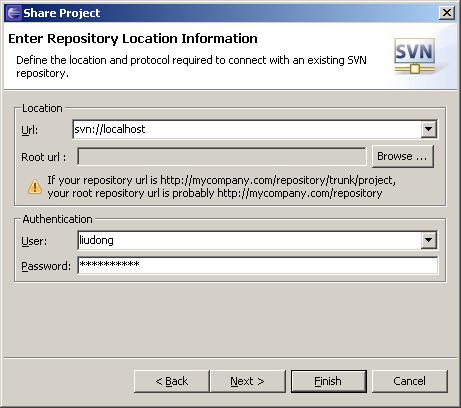The width and height of the screenshot is (461, 408).
Task: Click into the Password field
Action: (x=258, y=265)
